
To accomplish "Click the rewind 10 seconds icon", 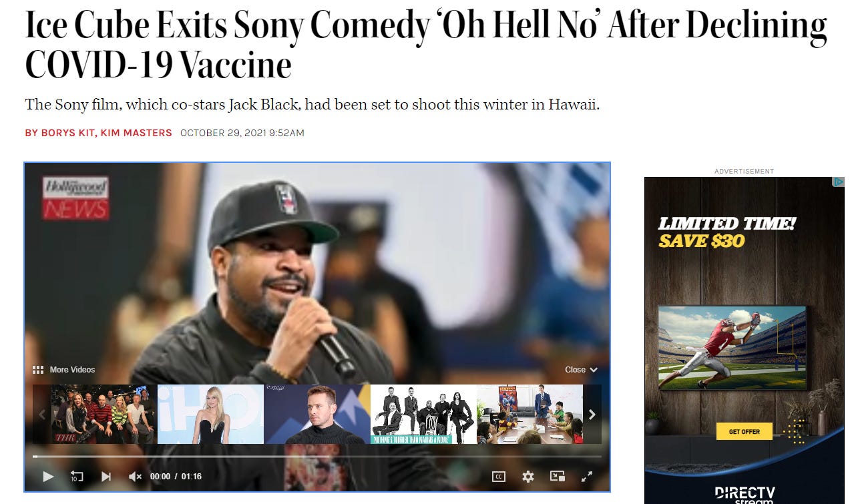I will point(76,476).
